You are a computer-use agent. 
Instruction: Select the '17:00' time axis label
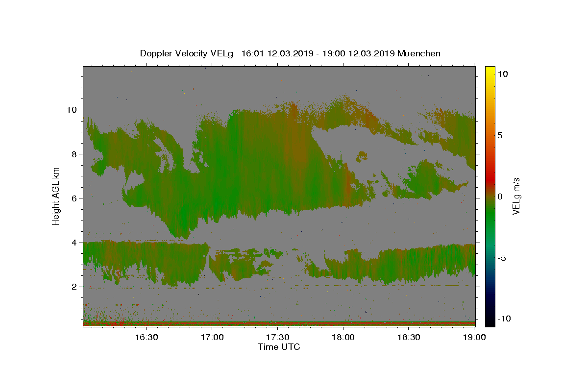click(212, 337)
